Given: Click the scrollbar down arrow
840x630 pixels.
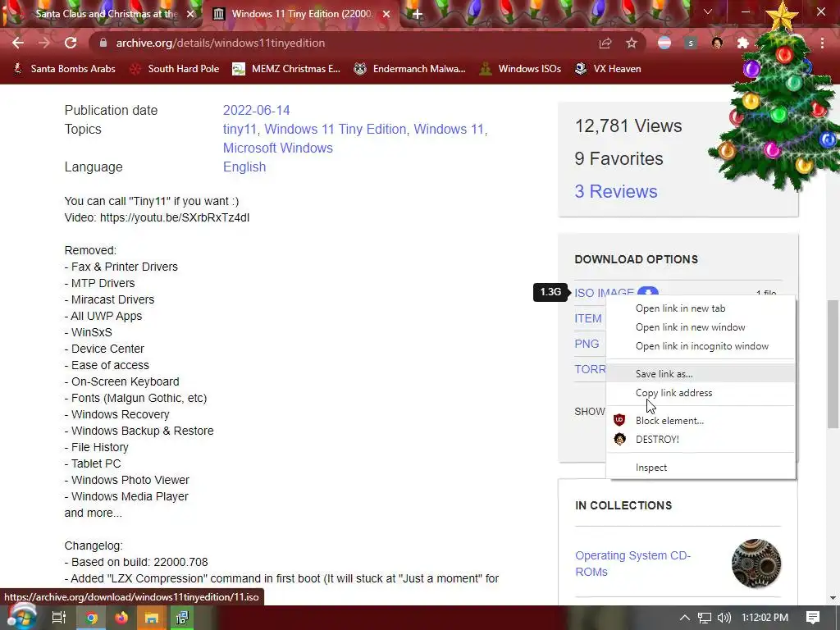Looking at the screenshot, I should pyautogui.click(x=833, y=598).
